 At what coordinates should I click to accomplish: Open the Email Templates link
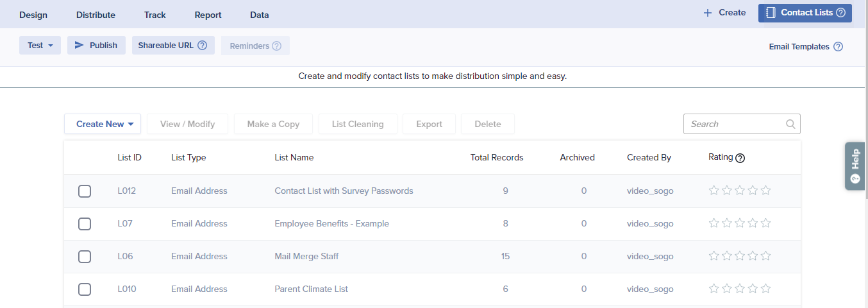tap(799, 47)
